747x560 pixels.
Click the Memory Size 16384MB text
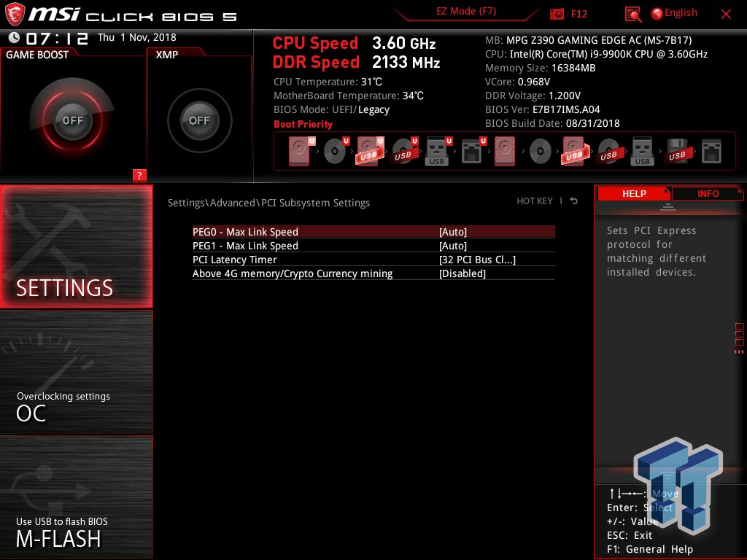pos(541,68)
